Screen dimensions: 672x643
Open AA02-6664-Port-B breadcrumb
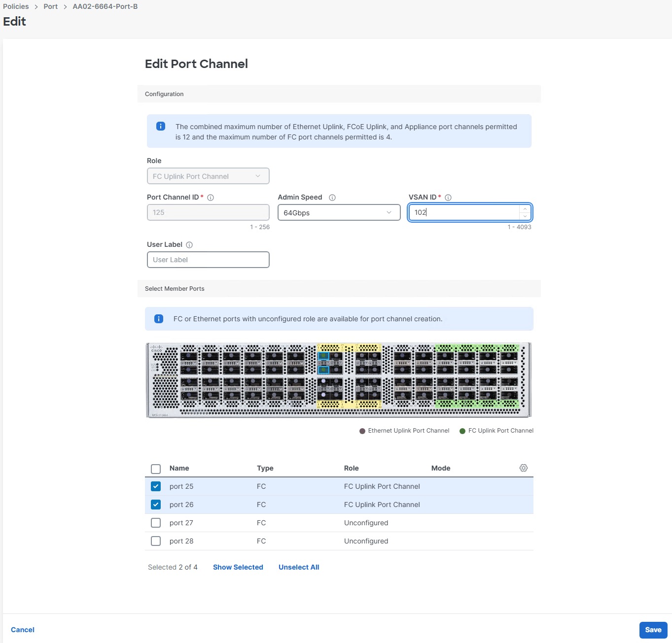(x=105, y=6)
